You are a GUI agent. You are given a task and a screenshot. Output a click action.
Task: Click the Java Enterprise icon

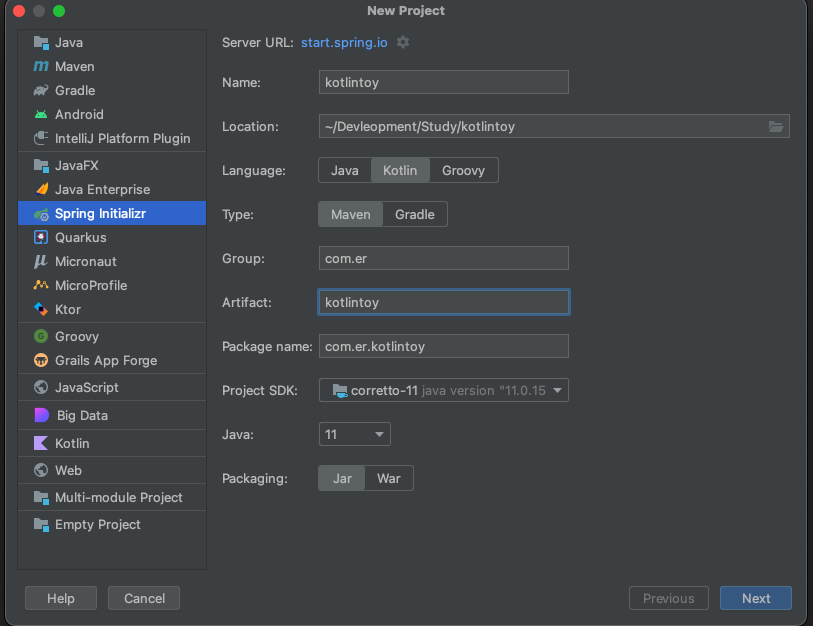click(x=41, y=189)
